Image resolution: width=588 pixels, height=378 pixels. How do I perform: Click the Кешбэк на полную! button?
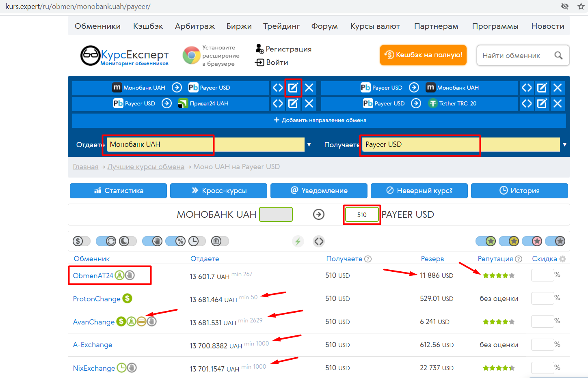coord(423,55)
